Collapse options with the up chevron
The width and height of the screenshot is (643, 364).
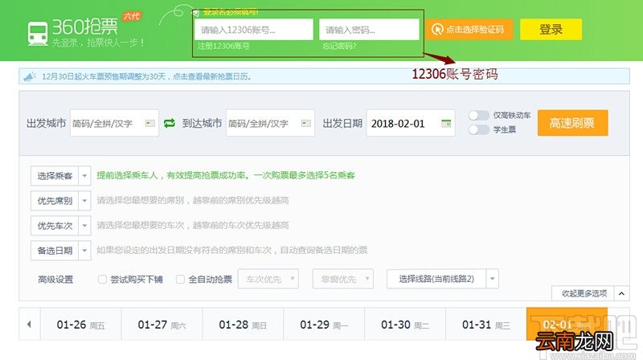pos(621,293)
